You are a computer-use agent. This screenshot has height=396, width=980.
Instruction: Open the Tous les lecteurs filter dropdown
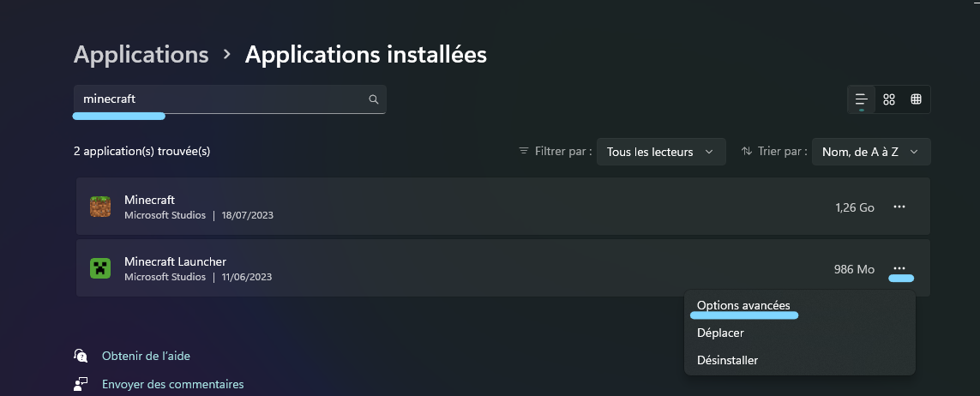coord(661,152)
